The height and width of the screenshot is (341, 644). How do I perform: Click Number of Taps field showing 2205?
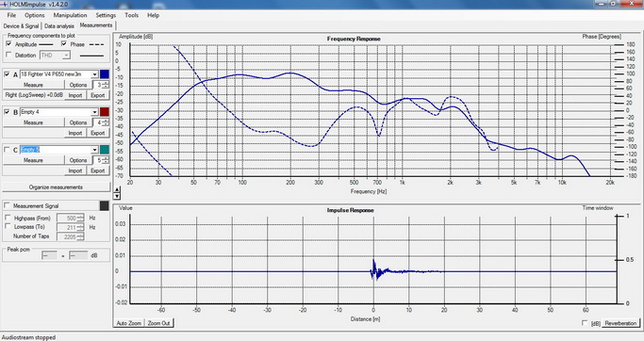(70, 236)
